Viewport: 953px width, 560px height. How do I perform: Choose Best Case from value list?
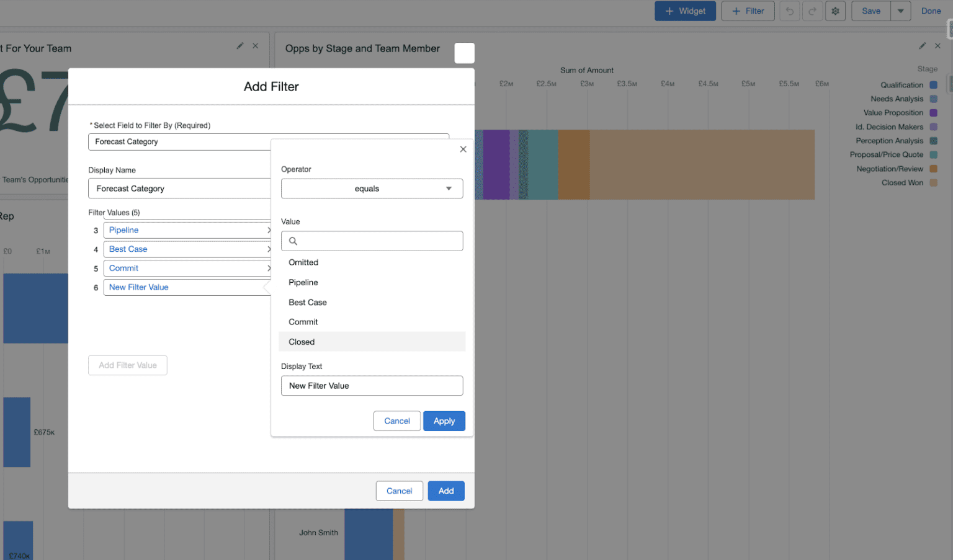coord(372,302)
